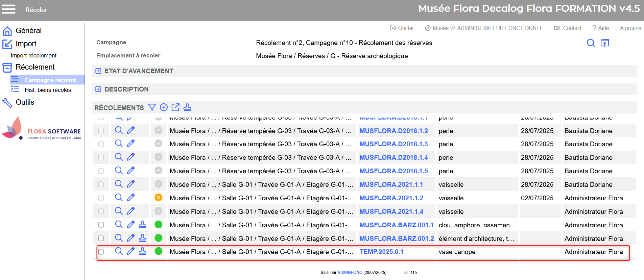Click the pencil edit icon for TEMP.2025.0.1

(130, 251)
